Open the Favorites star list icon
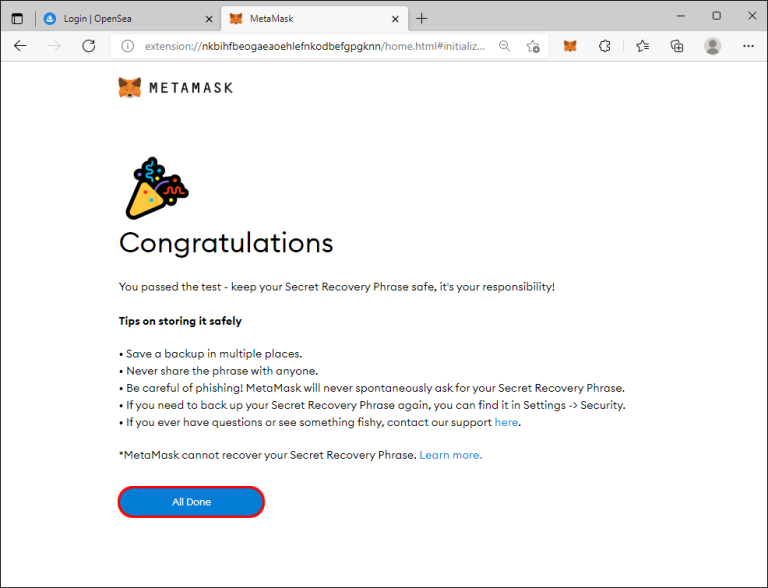 point(642,46)
